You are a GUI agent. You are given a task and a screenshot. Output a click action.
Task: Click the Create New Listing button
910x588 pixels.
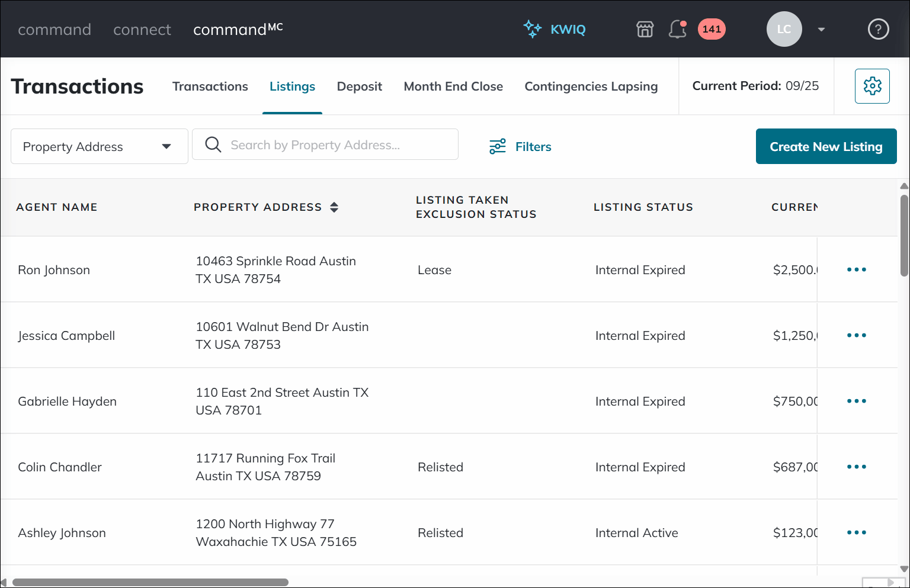(826, 146)
